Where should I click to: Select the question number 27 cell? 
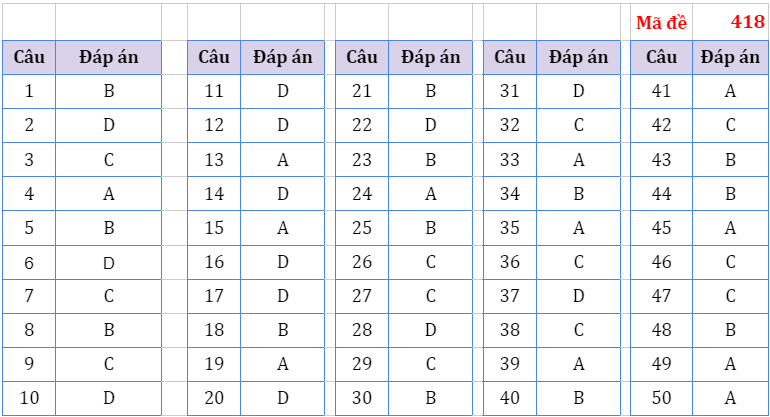[362, 296]
